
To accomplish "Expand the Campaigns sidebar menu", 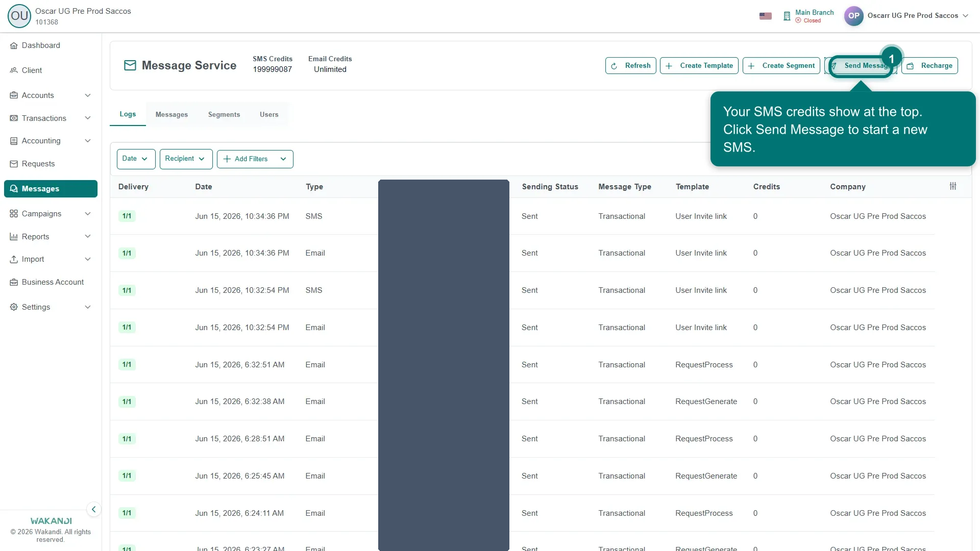I will (51, 214).
